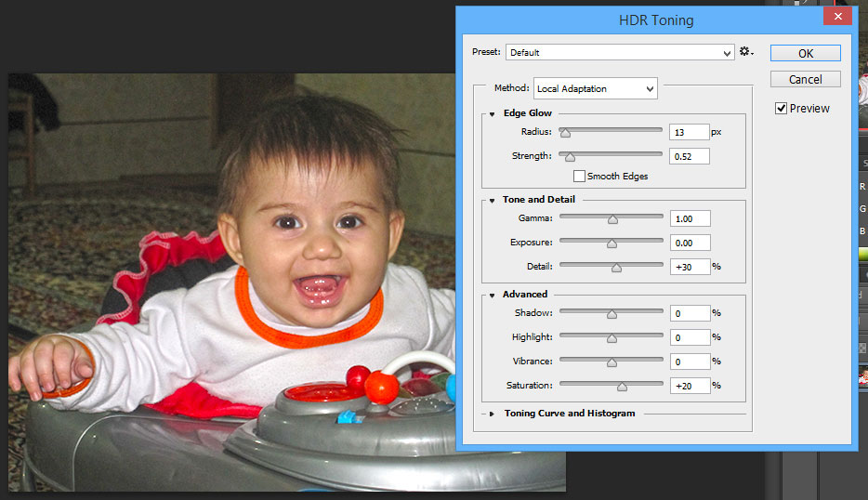This screenshot has width=868, height=500.
Task: Collapse the Edge Glow section
Action: click(x=493, y=113)
